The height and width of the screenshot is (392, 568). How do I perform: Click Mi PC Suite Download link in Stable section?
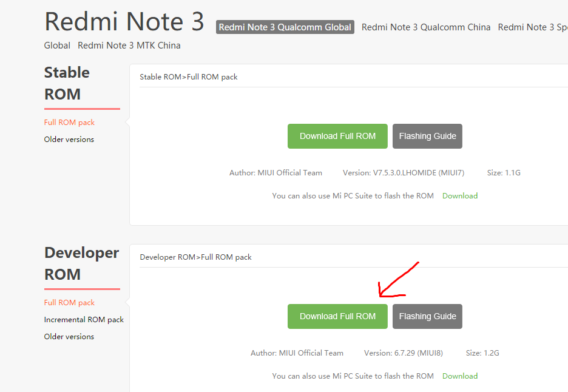tap(460, 195)
